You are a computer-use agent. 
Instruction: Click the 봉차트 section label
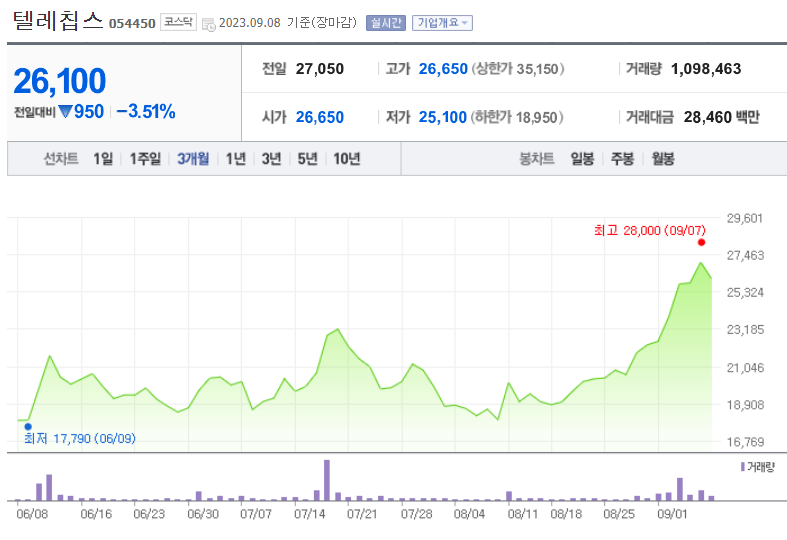pos(537,159)
